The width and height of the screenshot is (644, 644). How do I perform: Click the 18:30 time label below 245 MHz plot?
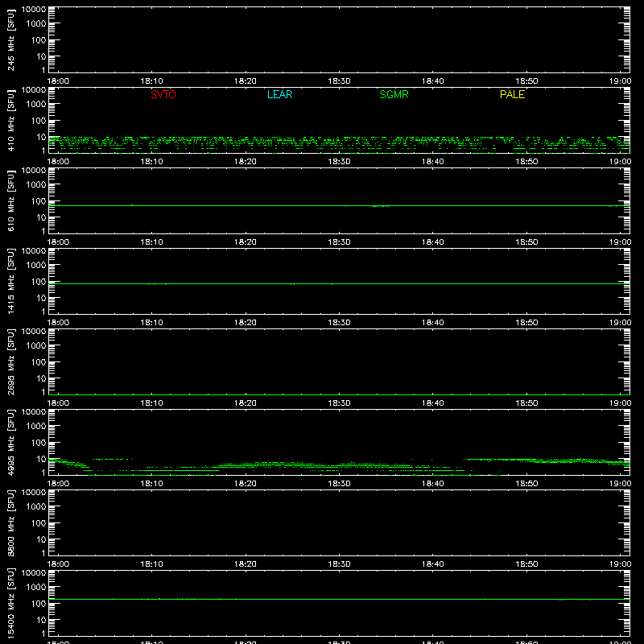tap(339, 81)
